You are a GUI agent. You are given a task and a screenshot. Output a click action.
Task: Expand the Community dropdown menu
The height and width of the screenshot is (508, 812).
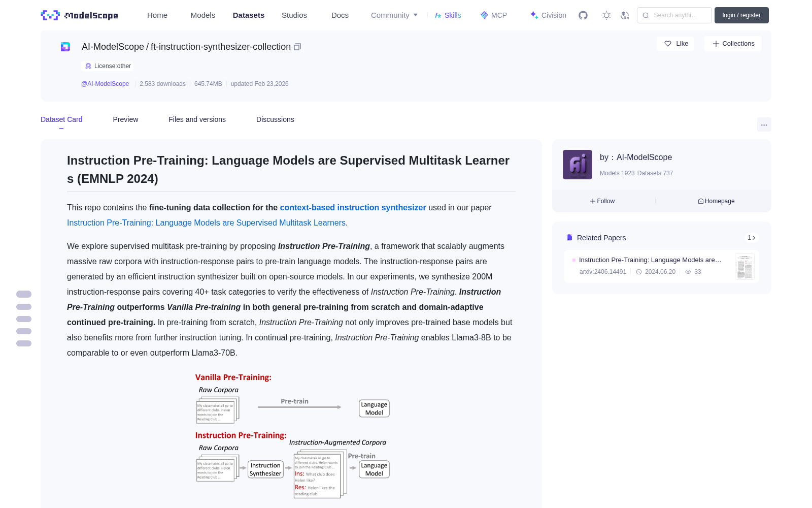[394, 15]
